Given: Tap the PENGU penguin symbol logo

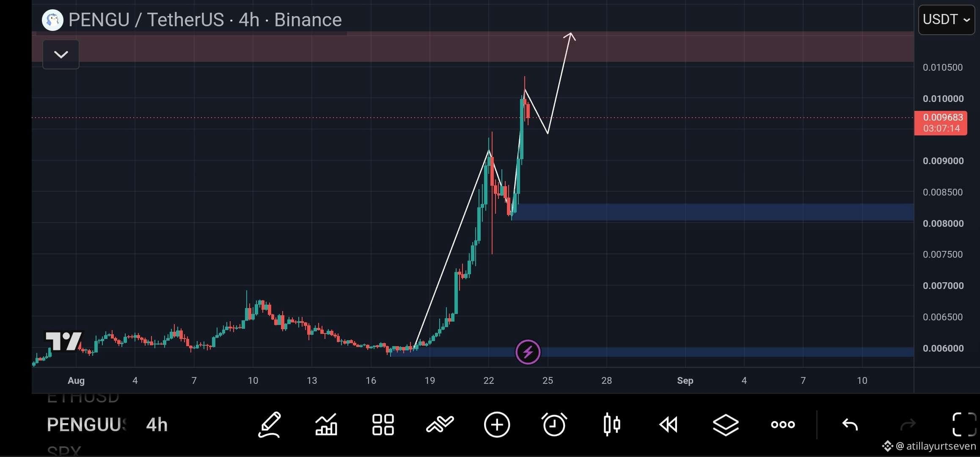Looking at the screenshot, I should [52, 20].
